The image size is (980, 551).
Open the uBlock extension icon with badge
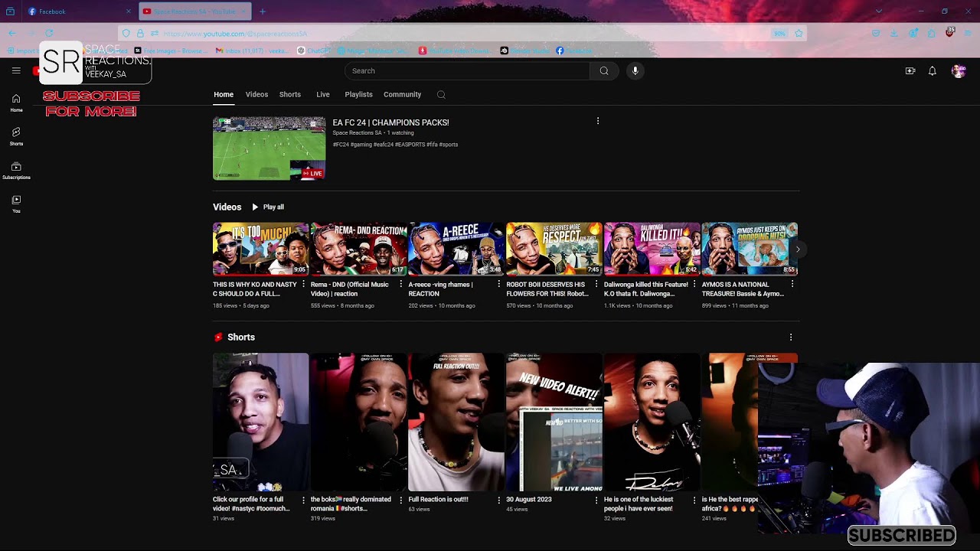950,33
